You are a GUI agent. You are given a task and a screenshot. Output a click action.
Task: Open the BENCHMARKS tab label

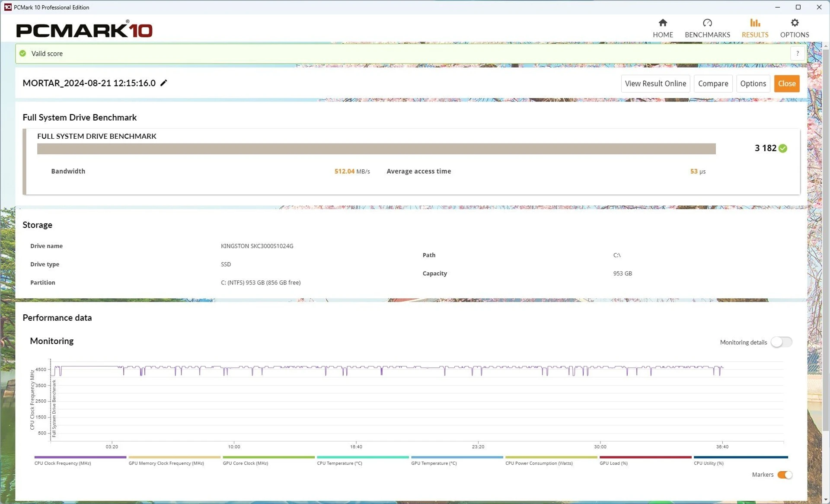[707, 35]
